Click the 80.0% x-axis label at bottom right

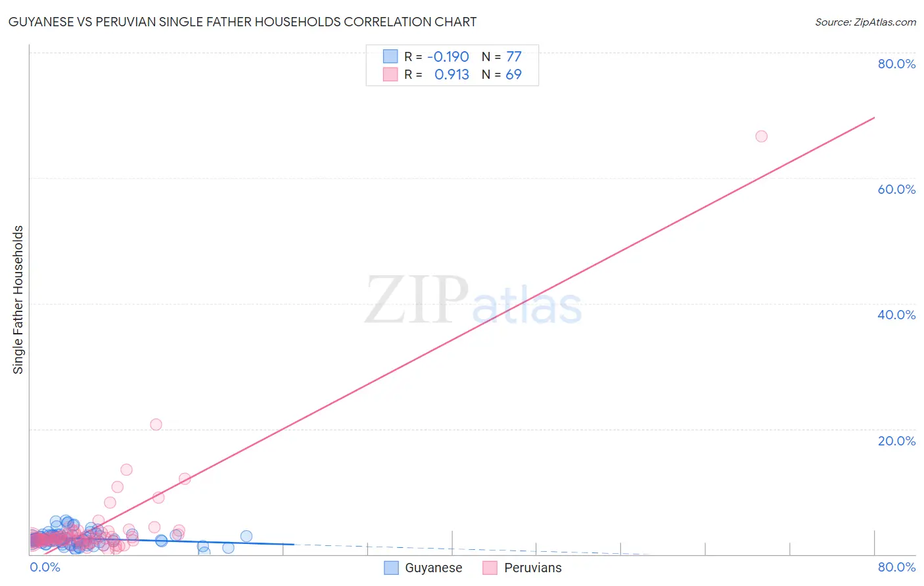(x=896, y=567)
